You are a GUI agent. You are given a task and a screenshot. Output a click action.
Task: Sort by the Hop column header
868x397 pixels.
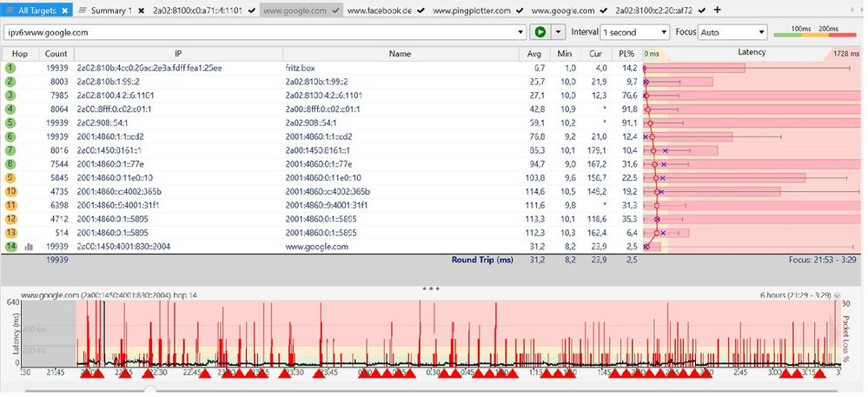[20, 54]
